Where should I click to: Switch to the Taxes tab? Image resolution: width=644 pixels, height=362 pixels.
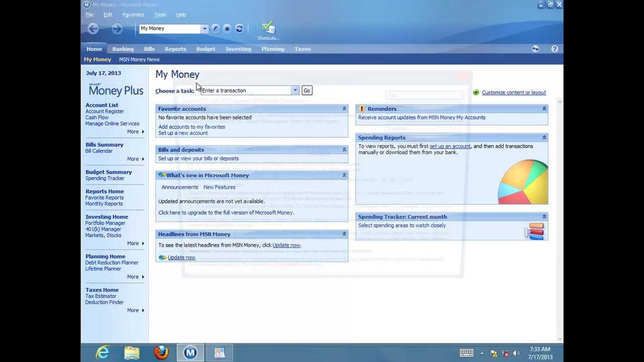pos(302,49)
